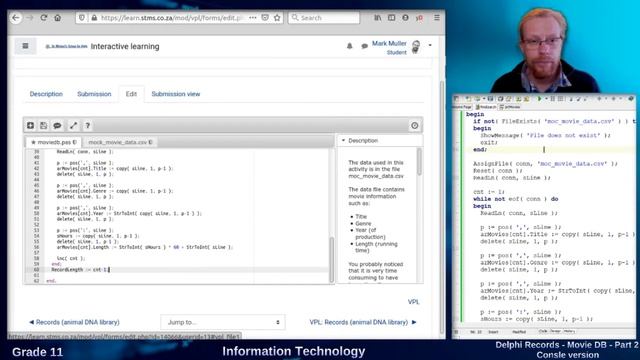Click the browser page vertical scrollbar
Screen dimensions: 640x360
pos(442,206)
